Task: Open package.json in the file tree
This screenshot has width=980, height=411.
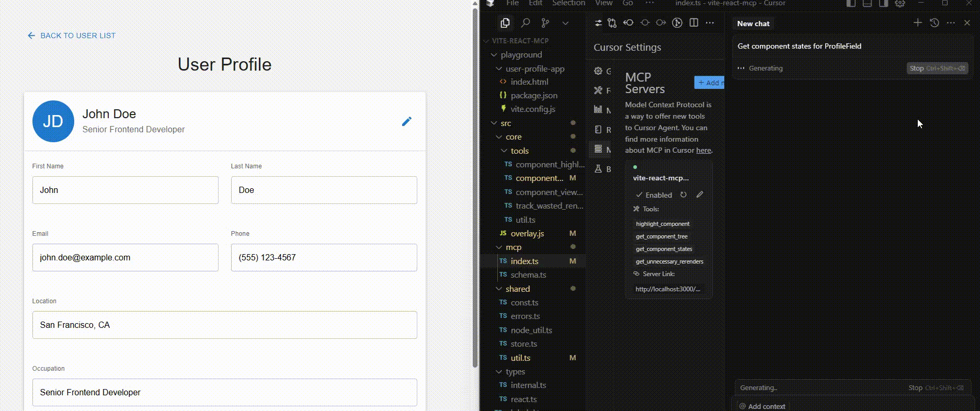Action: [x=533, y=96]
